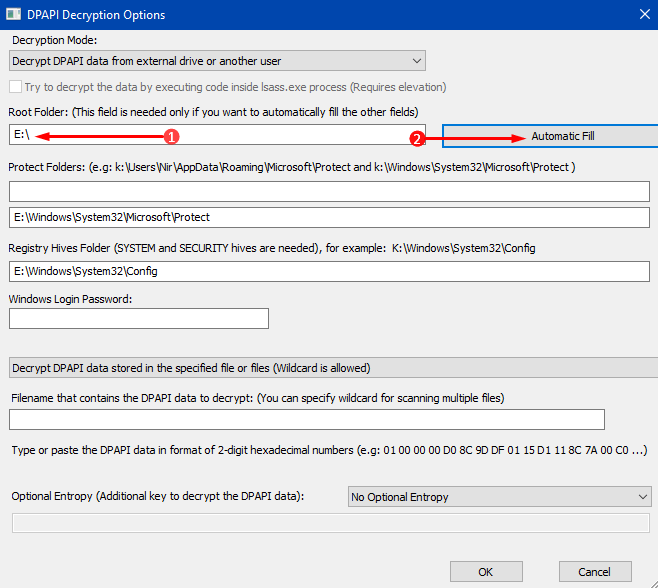This screenshot has width=658, height=588.
Task: Open the Optional Entropy dropdown
Action: (500, 497)
